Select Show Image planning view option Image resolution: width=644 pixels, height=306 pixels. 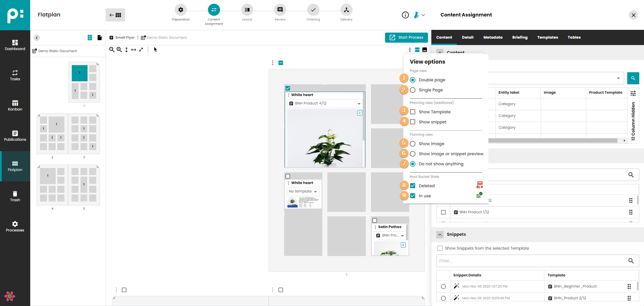tap(413, 144)
